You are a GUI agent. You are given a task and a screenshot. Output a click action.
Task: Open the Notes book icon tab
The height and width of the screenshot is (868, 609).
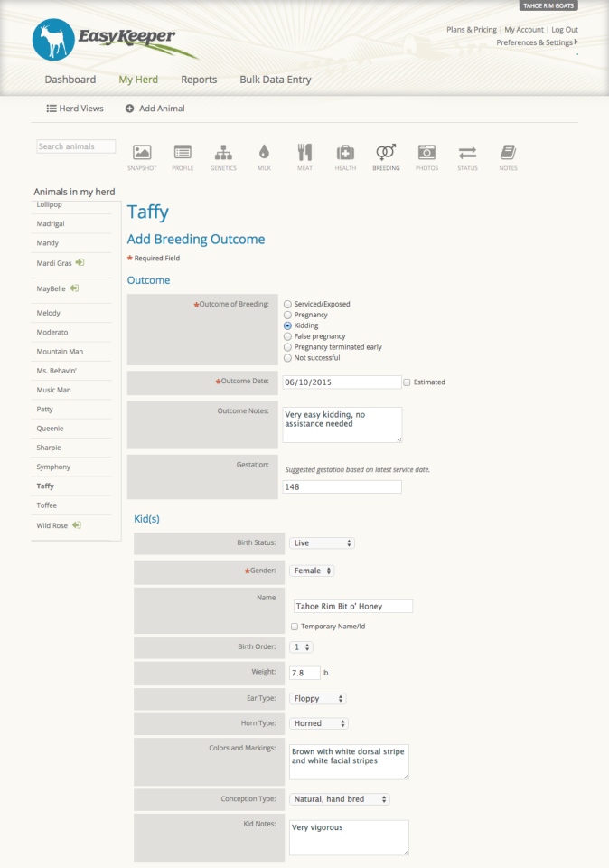pos(508,156)
